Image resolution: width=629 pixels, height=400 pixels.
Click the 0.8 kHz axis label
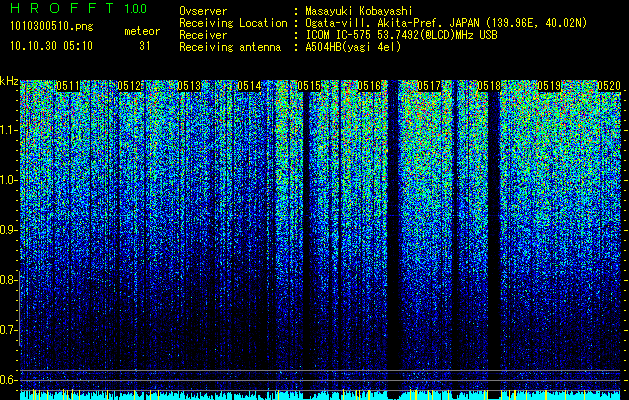pos(9,280)
